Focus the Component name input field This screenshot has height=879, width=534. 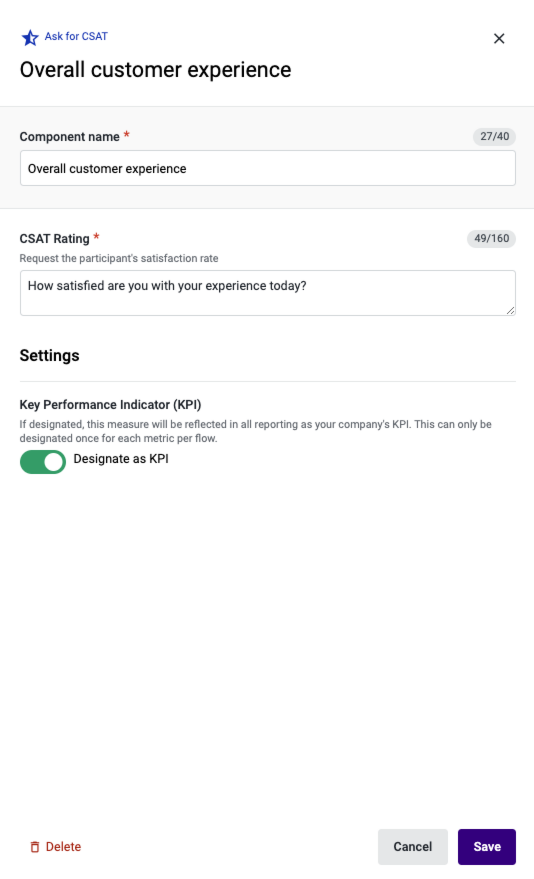coord(267,168)
